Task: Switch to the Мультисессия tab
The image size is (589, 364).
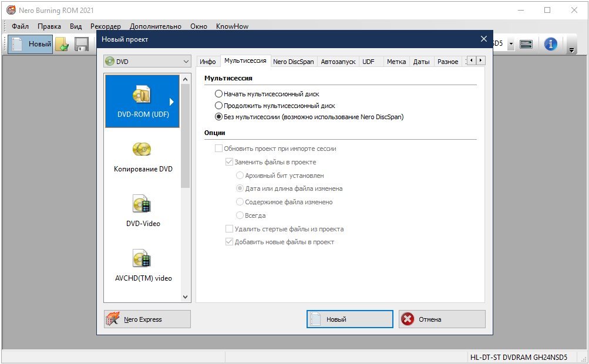Action: 245,61
